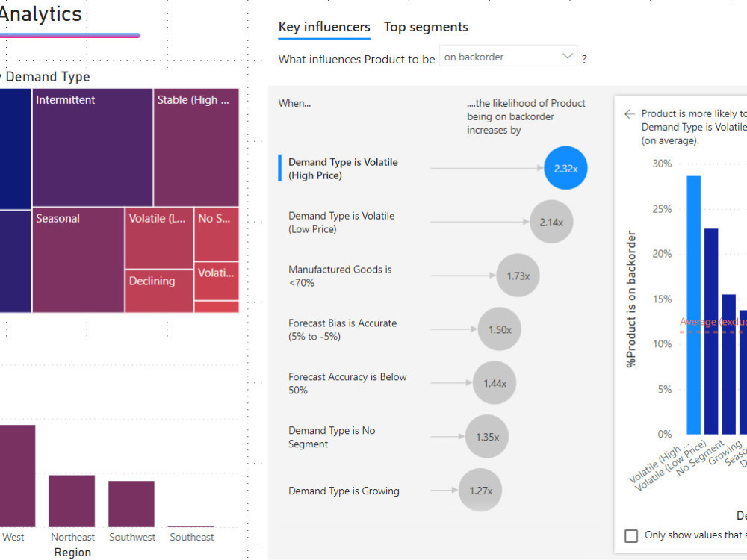Switch to the Top segments tab
Viewport: 747px width, 560px height.
coord(426,27)
